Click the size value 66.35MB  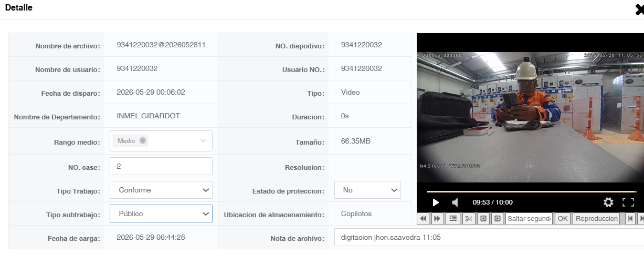356,141
